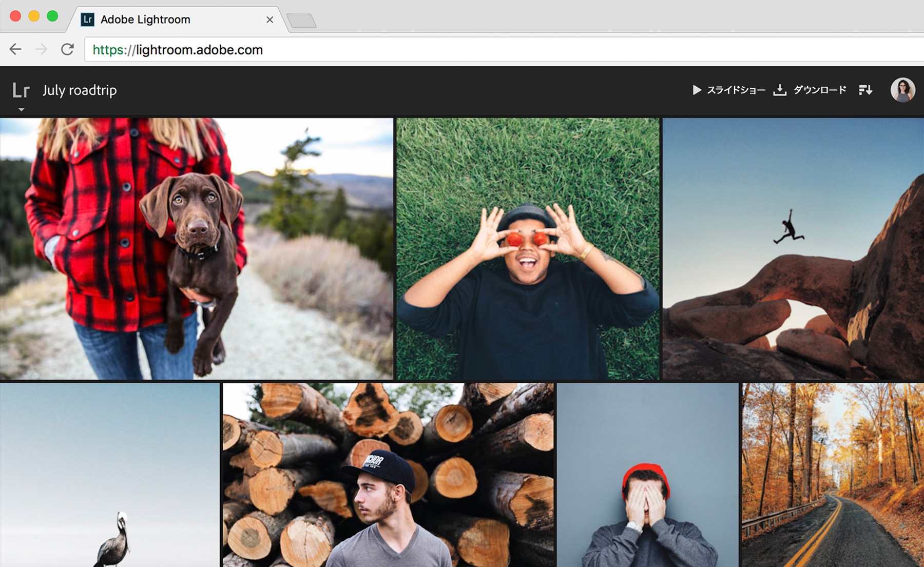Expand the dropdown arrow under Lr logo
This screenshot has height=567, width=924.
coord(21,109)
